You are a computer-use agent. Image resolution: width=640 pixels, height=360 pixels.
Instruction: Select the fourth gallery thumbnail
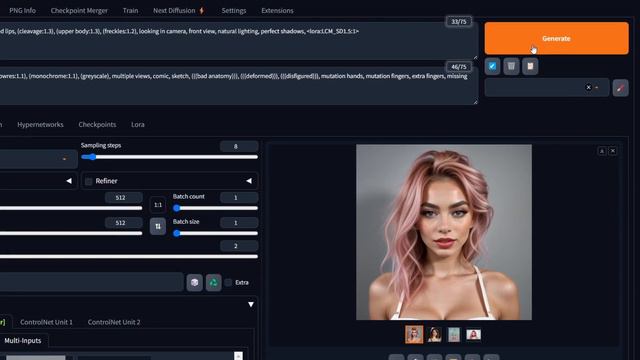pos(473,335)
